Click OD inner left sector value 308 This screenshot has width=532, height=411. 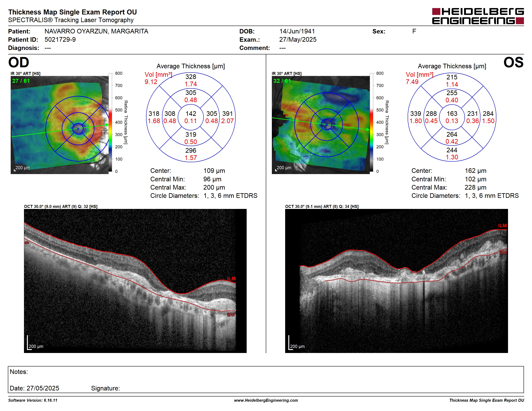click(x=170, y=114)
